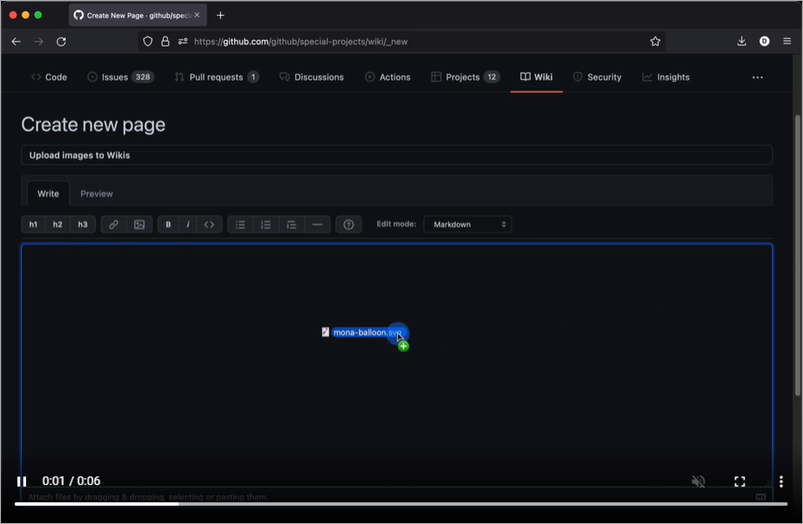The width and height of the screenshot is (803, 524).
Task: Apply bold formatting
Action: [168, 224]
